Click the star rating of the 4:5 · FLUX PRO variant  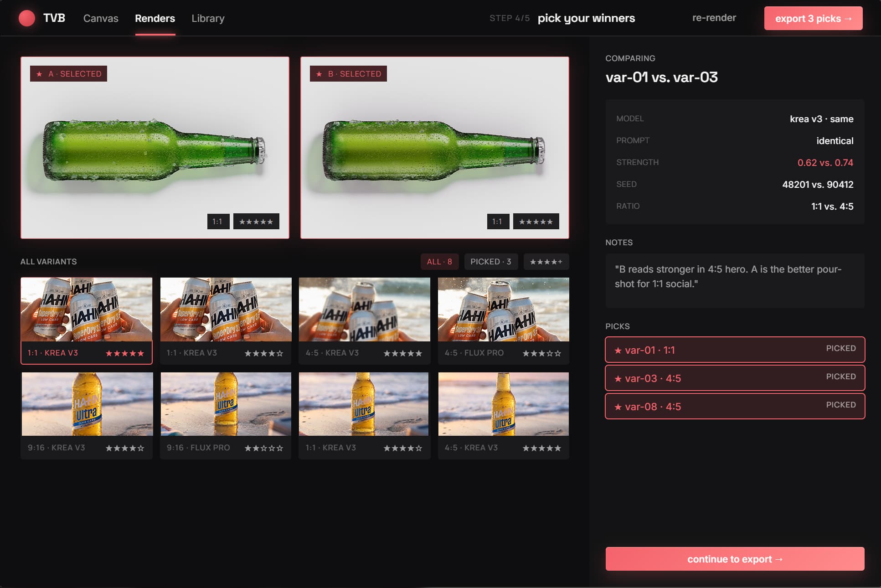[x=542, y=353]
